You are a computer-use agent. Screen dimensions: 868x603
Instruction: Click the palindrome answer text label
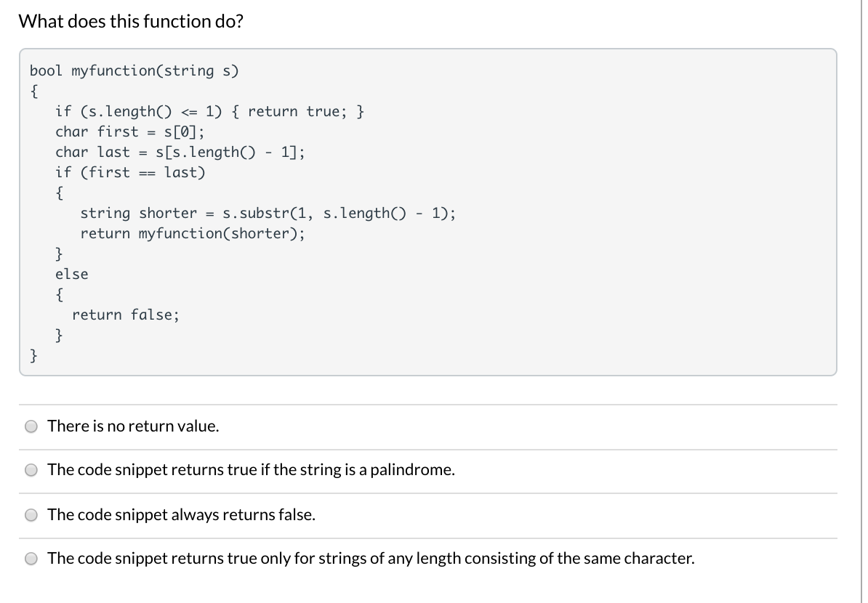click(251, 469)
